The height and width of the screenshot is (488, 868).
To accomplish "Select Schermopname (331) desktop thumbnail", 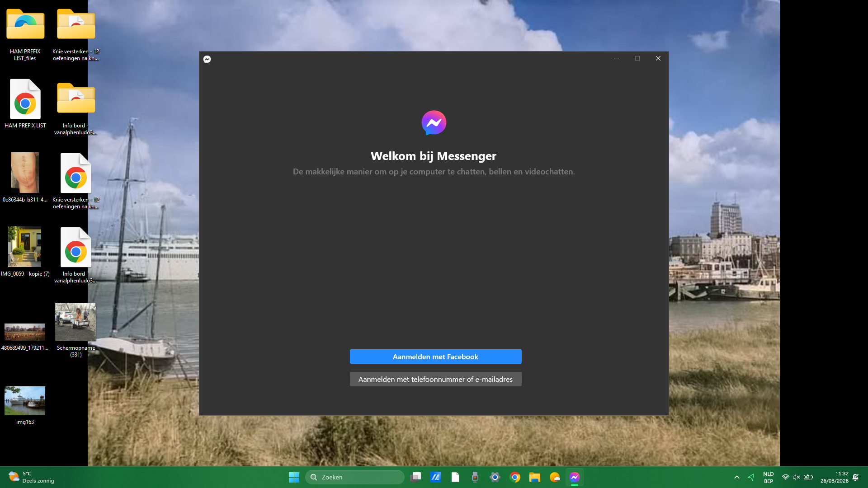I will pyautogui.click(x=75, y=322).
